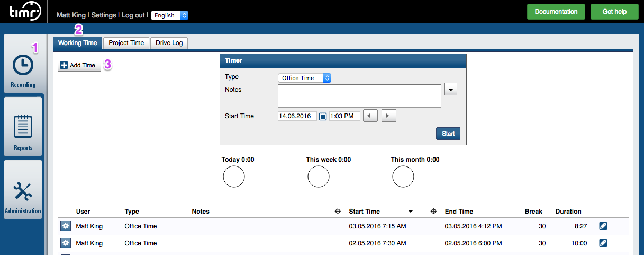Click location icon before Start Time column
Screen dimensions: 644x255
point(338,212)
